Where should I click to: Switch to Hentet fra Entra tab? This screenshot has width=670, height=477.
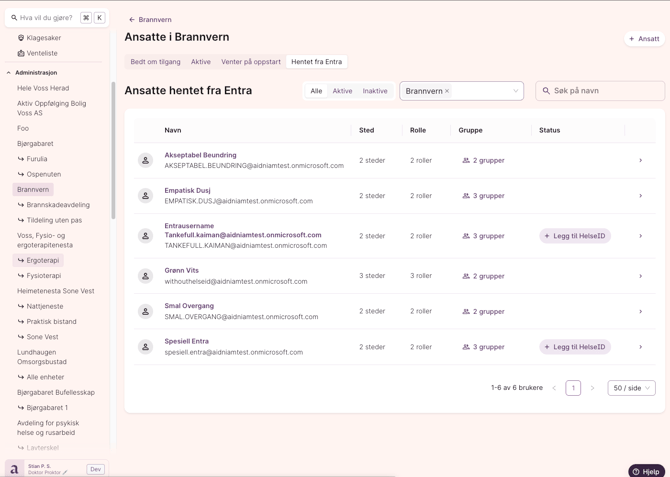tap(317, 62)
